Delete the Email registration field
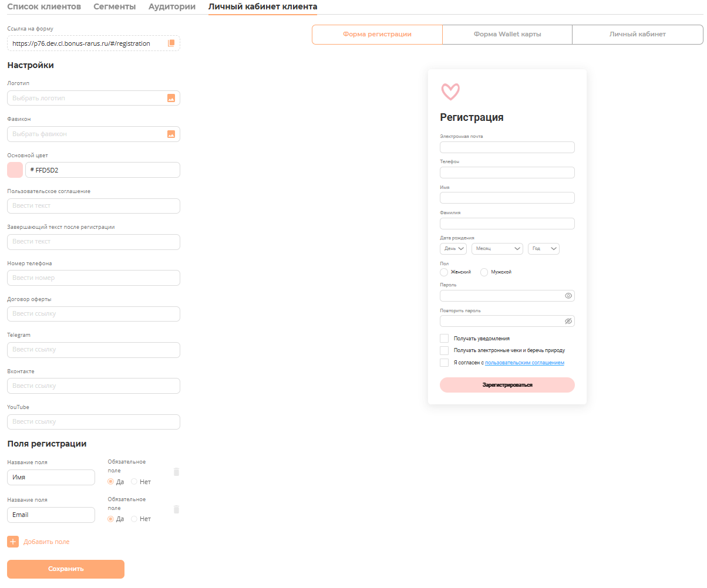The height and width of the screenshot is (588, 707). [x=176, y=509]
